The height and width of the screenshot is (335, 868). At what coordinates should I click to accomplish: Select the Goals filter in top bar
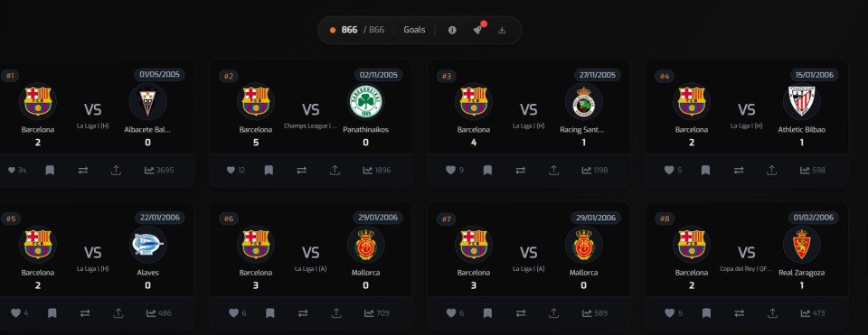click(x=414, y=30)
